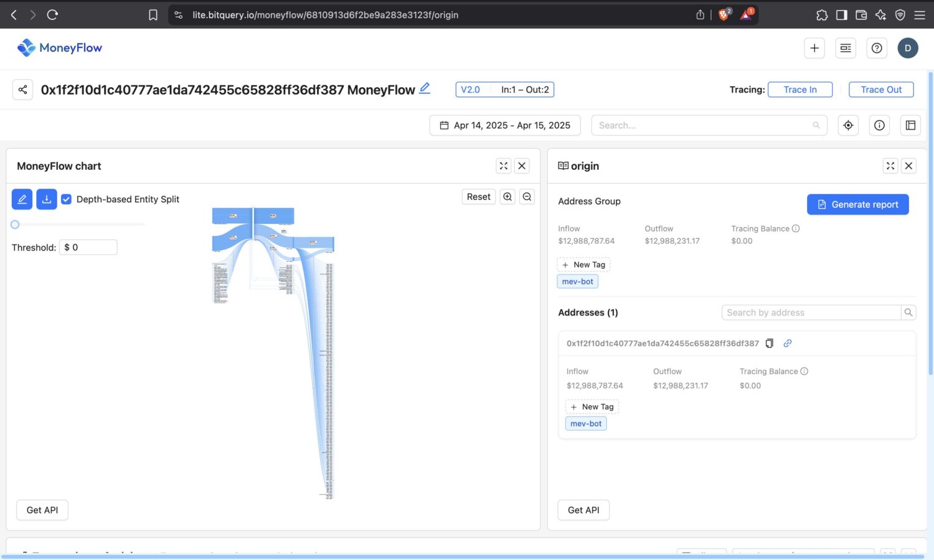Screen dimensions: 934x560
Task: Open the help question mark icon
Action: [x=877, y=48]
